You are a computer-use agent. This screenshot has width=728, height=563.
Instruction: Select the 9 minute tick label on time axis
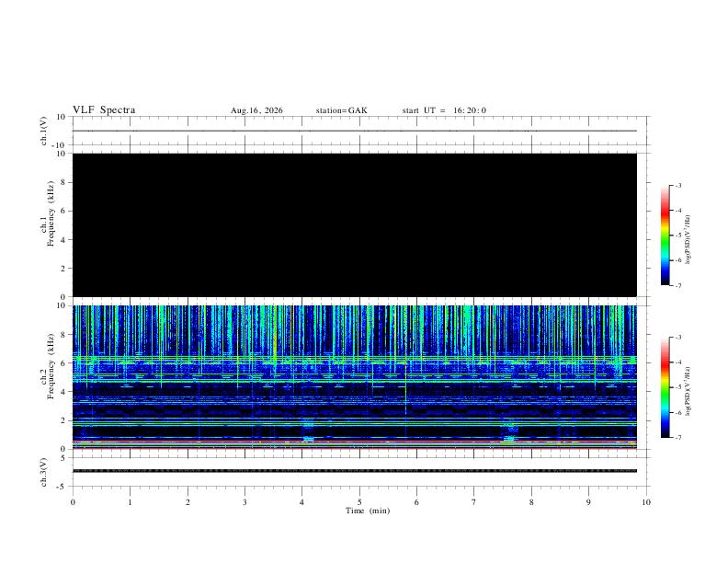click(588, 502)
